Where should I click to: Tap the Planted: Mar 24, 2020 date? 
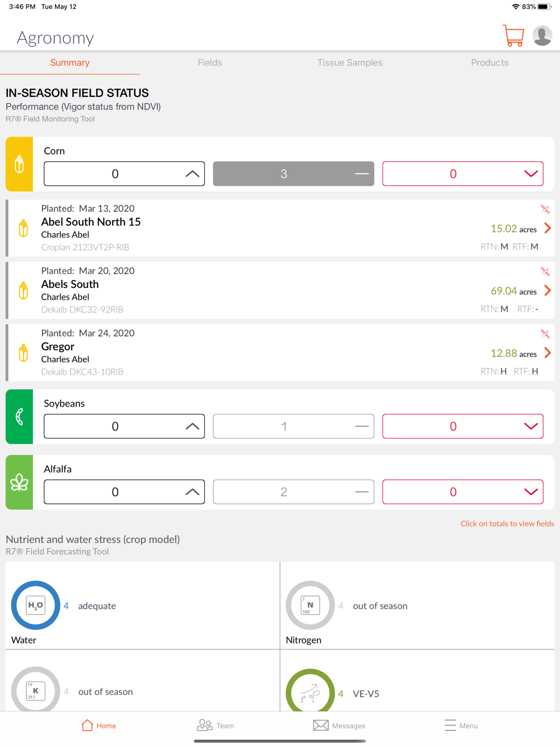[x=88, y=333]
